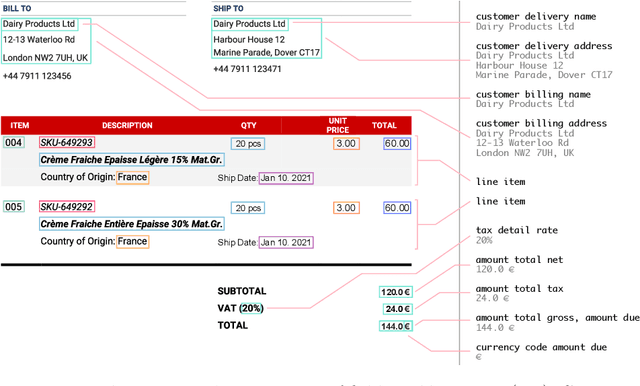Select Crème Fraiche Entière Epaisse 30% Mat.Gr.
This screenshot has width=640, height=386.
pos(132,224)
